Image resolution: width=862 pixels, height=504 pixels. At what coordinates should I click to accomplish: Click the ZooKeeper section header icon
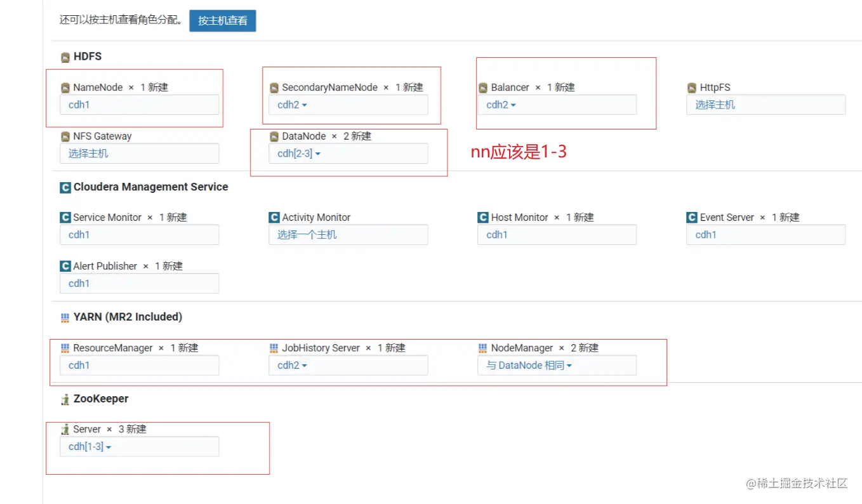coord(65,399)
